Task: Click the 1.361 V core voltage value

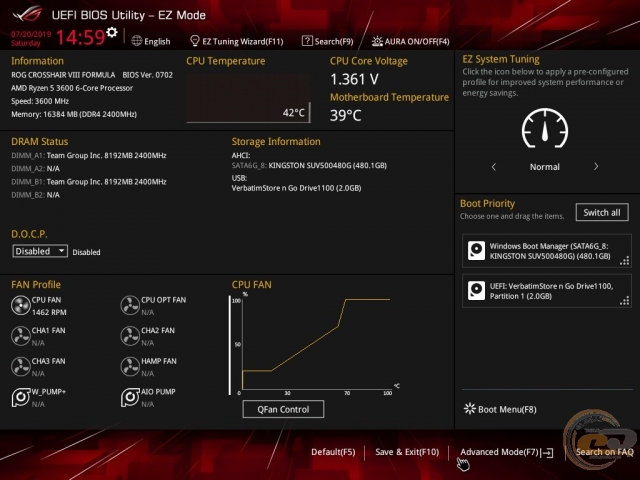Action: pos(354,79)
